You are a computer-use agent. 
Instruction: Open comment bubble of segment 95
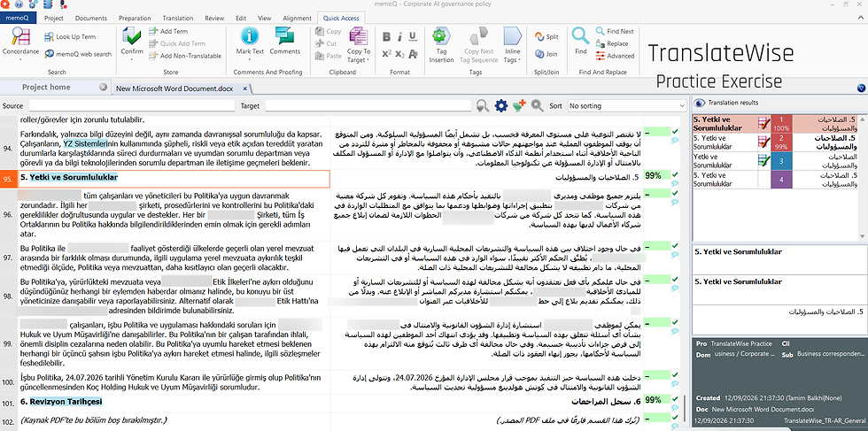[x=675, y=184]
